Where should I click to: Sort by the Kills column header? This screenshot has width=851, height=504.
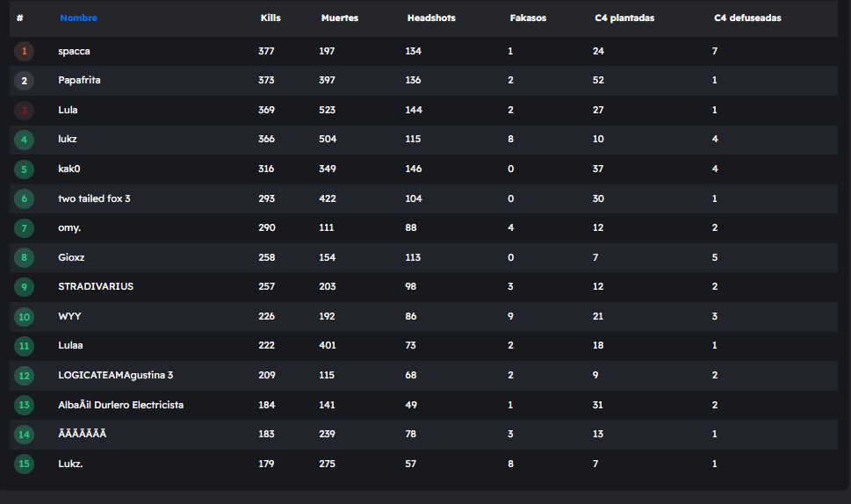(270, 18)
